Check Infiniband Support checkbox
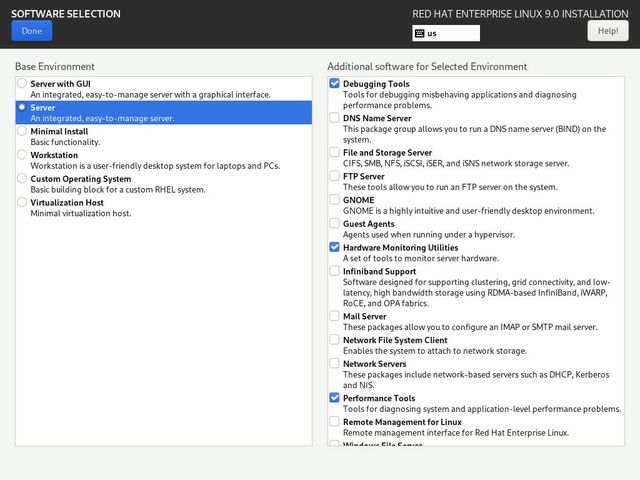The width and height of the screenshot is (640, 480). 334,271
